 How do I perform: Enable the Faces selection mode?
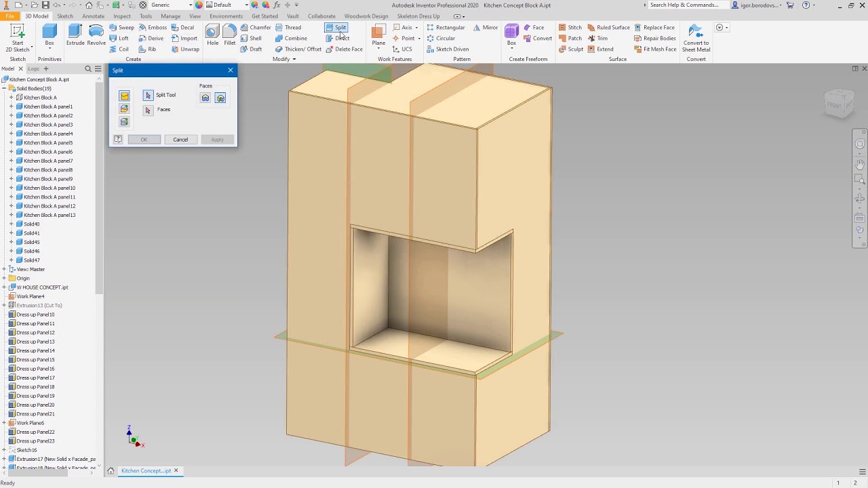tap(148, 109)
